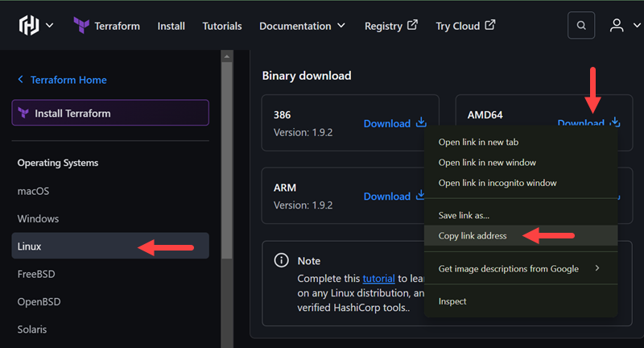
Task: Choose Open link in new window
Action: 521,162
